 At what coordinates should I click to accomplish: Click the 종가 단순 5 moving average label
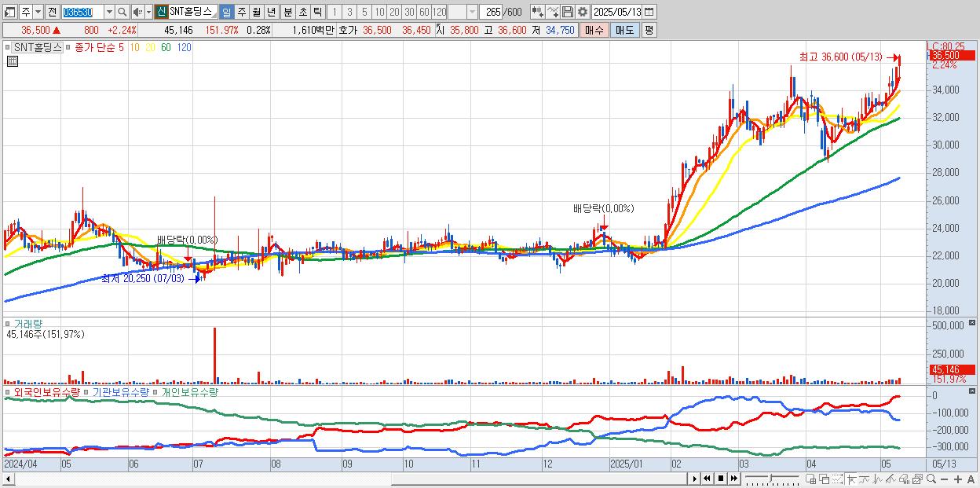pyautogui.click(x=99, y=47)
